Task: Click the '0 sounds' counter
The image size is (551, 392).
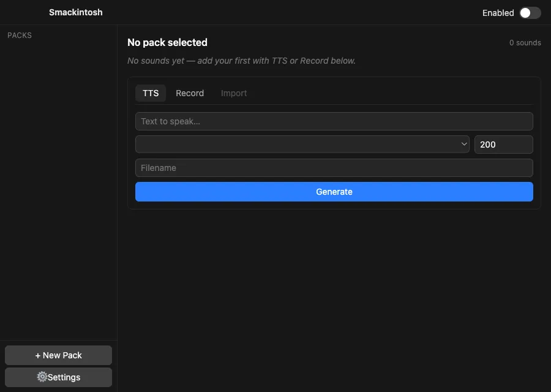Action: click(x=525, y=42)
